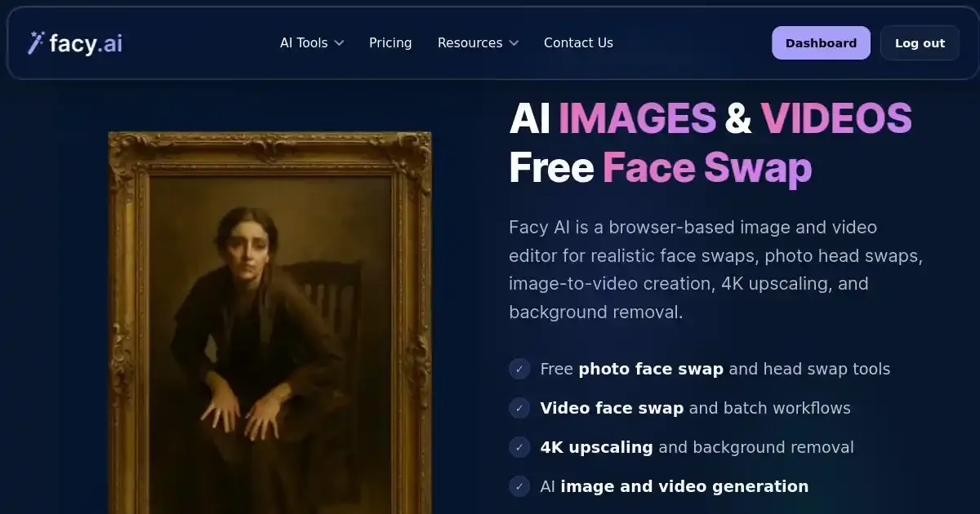Screen dimensions: 980x514
Task: Click the checkmark icon beside 4K upscaling
Action: tap(519, 447)
